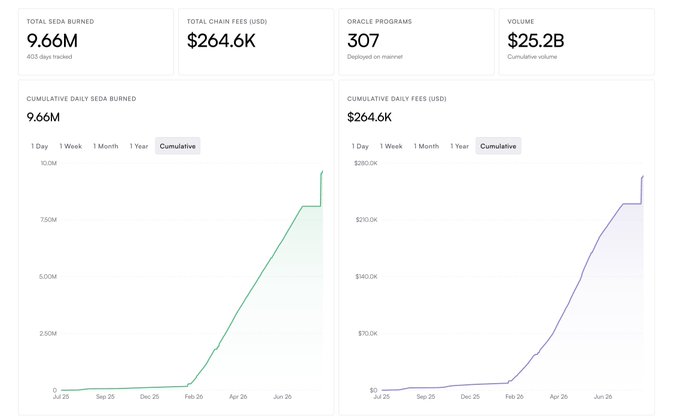Click 'Feb 26' on the green chart axis

194,397
